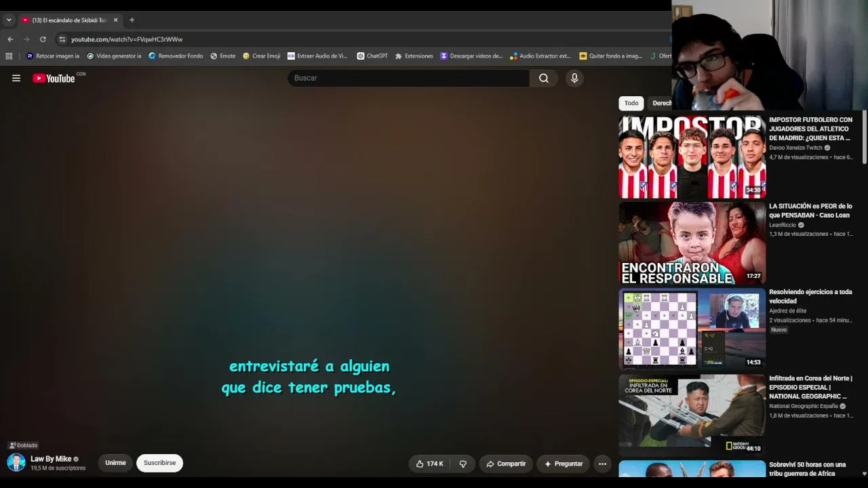Open the Audio Extractor bookmark
Viewport: 868px width, 488px height.
[x=540, y=56]
